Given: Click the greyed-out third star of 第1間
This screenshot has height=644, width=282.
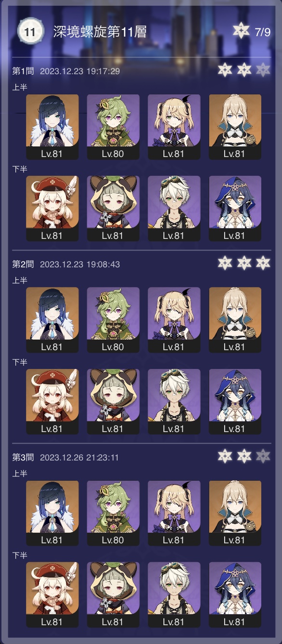Looking at the screenshot, I should [263, 70].
